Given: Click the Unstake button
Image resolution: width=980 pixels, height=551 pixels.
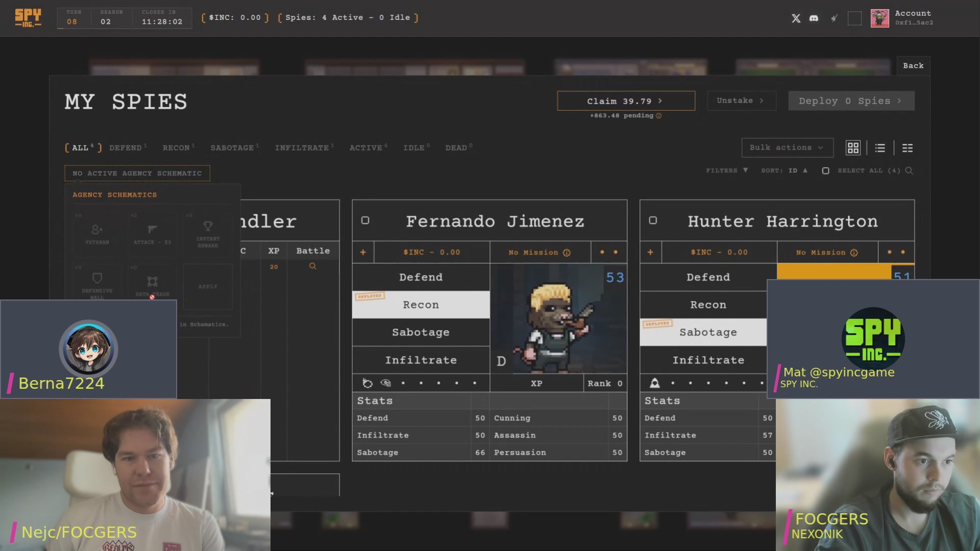Looking at the screenshot, I should pyautogui.click(x=741, y=101).
